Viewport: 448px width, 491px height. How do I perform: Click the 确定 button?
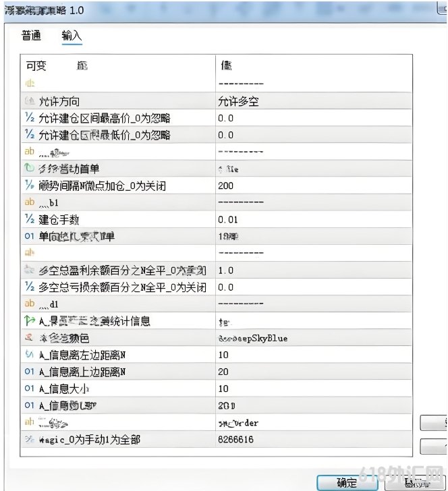347,482
